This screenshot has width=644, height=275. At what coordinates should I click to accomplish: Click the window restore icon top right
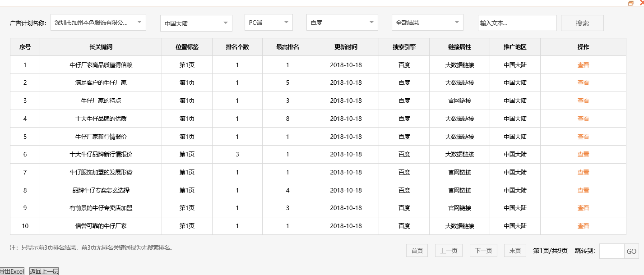(x=631, y=3)
